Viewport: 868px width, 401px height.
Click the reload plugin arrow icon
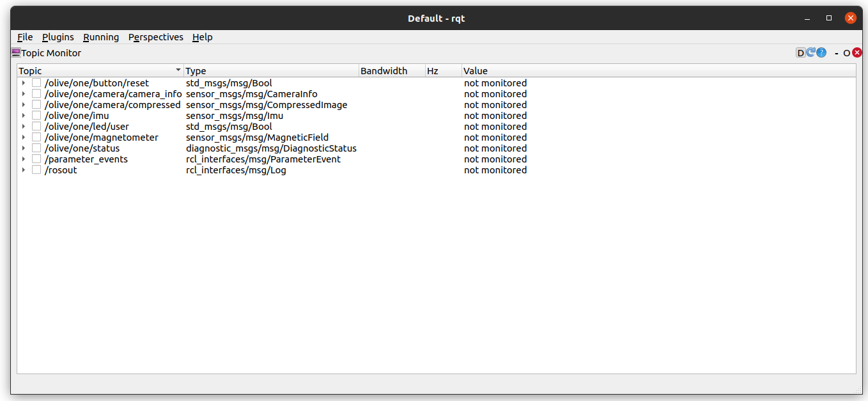pos(810,53)
